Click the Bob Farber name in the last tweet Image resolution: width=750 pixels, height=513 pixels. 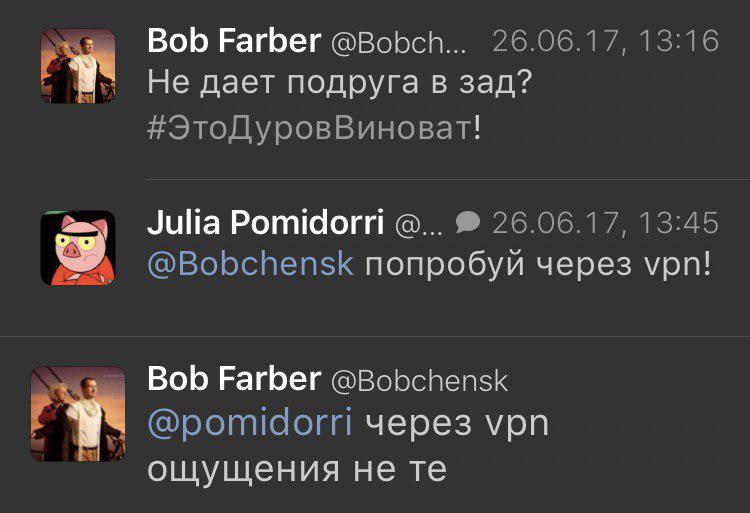pos(234,379)
